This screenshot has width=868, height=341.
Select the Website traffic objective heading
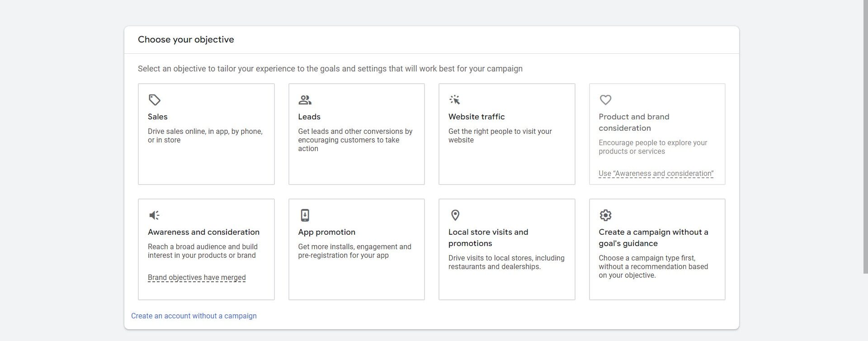476,117
